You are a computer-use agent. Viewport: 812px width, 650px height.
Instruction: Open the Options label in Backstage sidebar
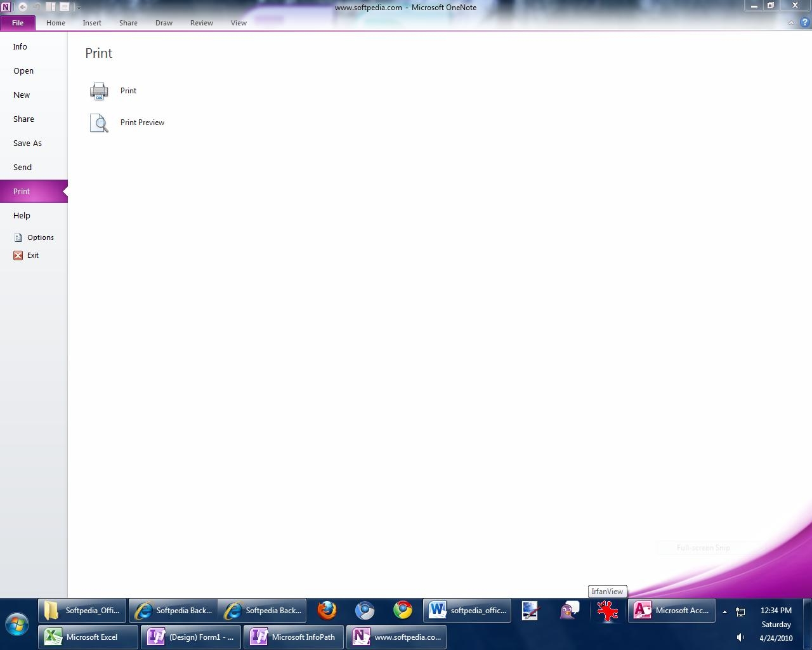click(x=41, y=237)
